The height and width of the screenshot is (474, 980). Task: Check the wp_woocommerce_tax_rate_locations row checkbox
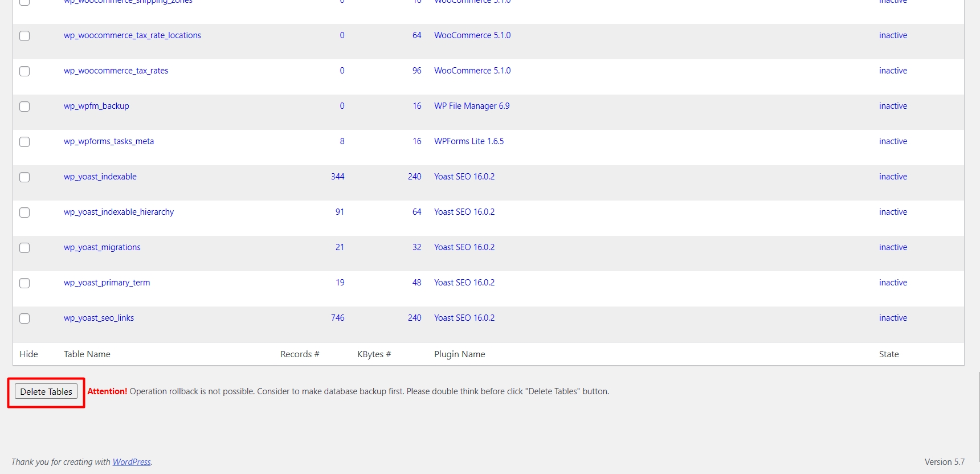pyautogui.click(x=24, y=36)
